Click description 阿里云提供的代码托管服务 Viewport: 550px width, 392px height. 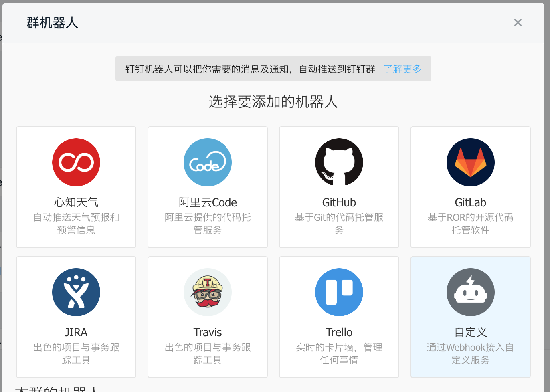[x=208, y=224]
